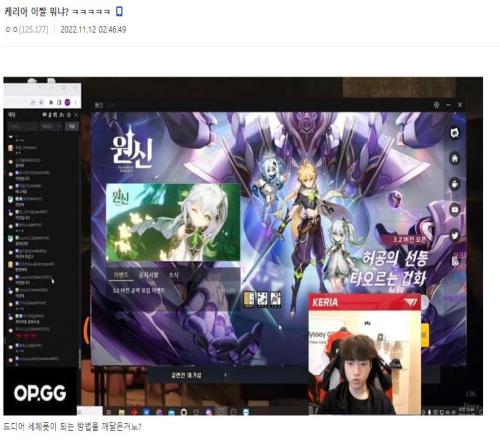500x440 pixels.
Task: Open the home icon in launcher sidebar
Action: [x=455, y=158]
